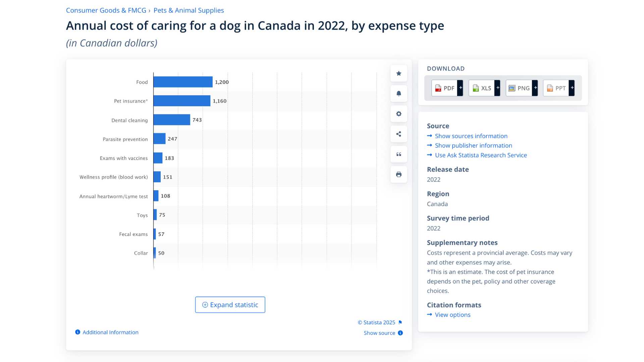Open chart settings gear icon
The width and height of the screenshot is (644, 362).
[x=398, y=114]
